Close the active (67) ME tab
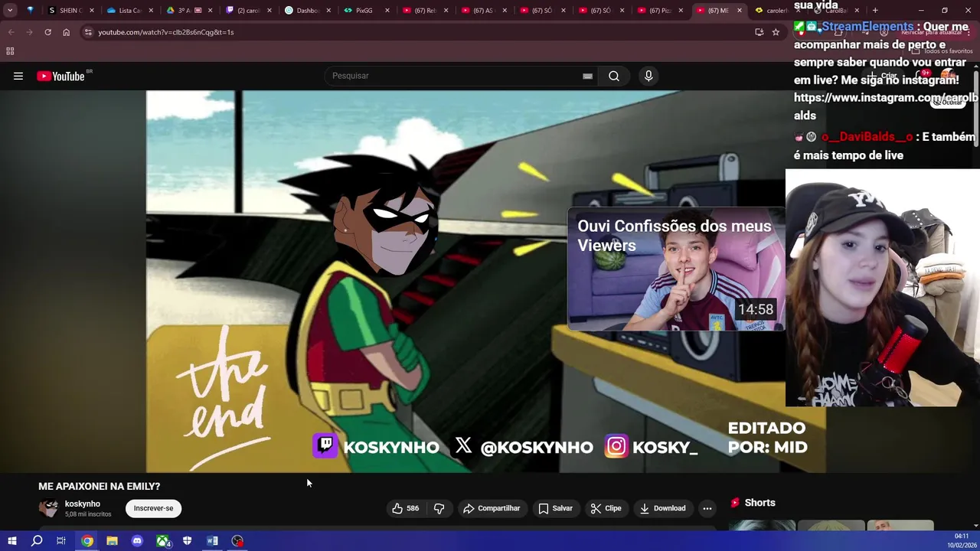980x551 pixels. tap(740, 11)
